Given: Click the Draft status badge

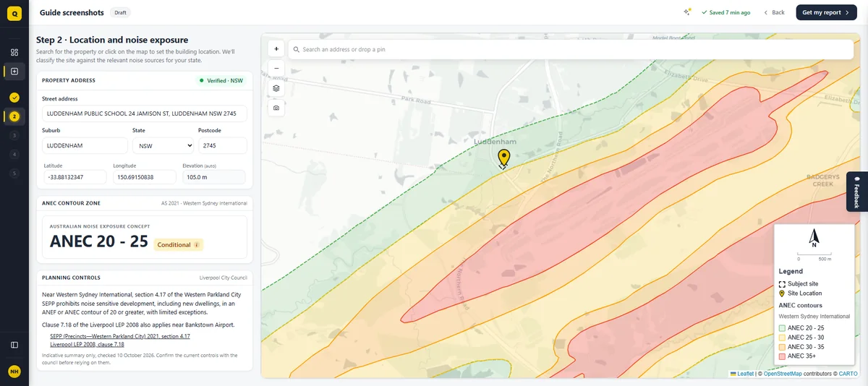Looking at the screenshot, I should point(121,12).
